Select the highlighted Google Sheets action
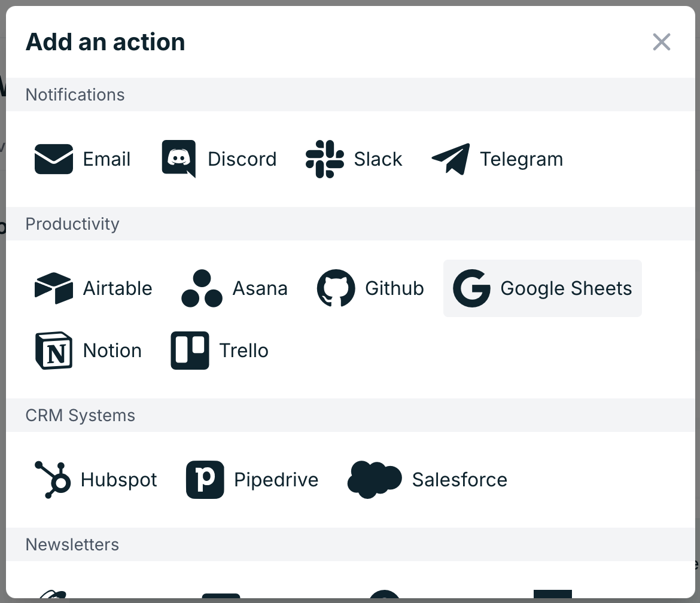The width and height of the screenshot is (700, 603). (541, 288)
